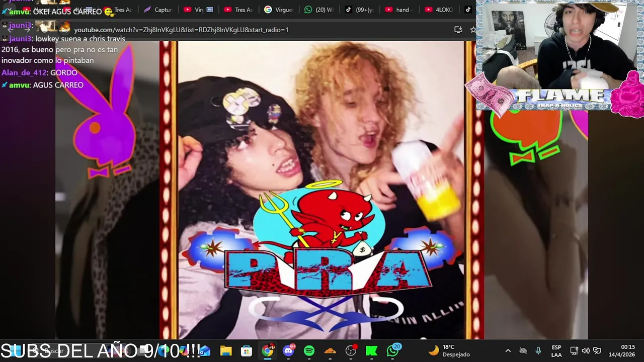
Task: Open OBS Studio from the taskbar
Action: pyautogui.click(x=351, y=350)
